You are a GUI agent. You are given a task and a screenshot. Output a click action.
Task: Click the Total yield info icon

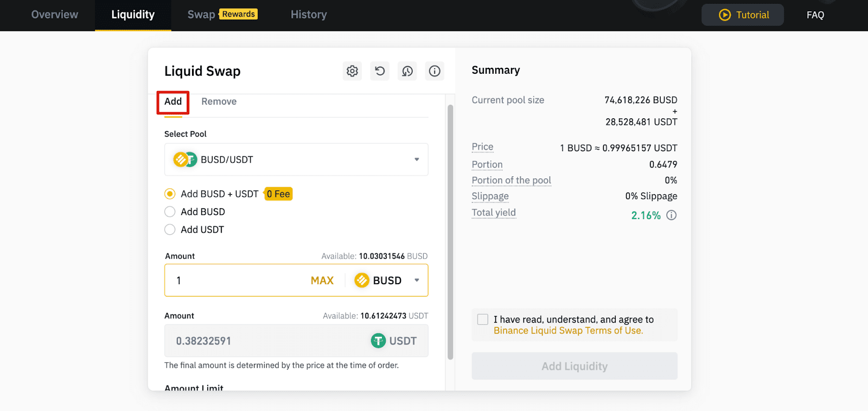(672, 215)
